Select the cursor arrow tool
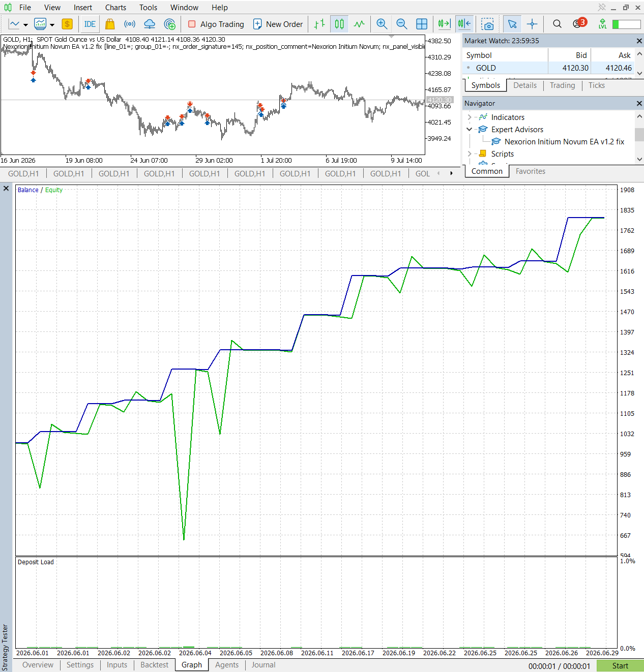644x672 pixels. pyautogui.click(x=512, y=24)
